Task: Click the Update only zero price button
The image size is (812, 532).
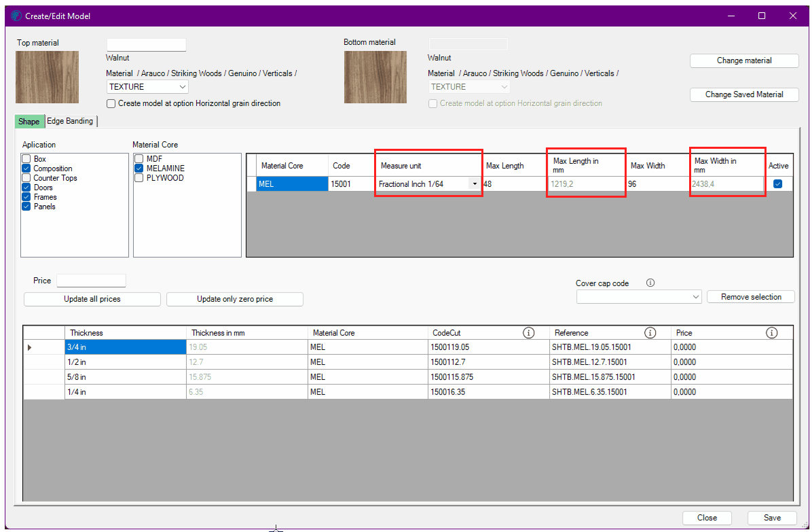Action: pyautogui.click(x=235, y=299)
